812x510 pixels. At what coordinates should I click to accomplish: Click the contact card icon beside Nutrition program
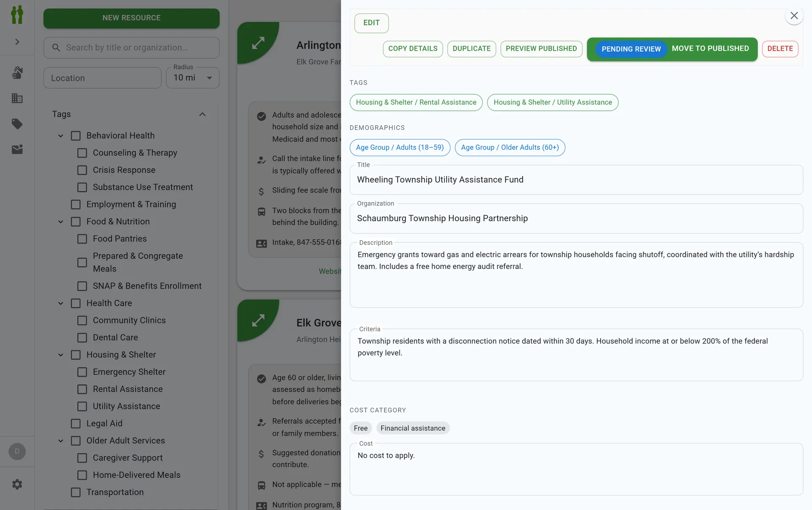261,506
